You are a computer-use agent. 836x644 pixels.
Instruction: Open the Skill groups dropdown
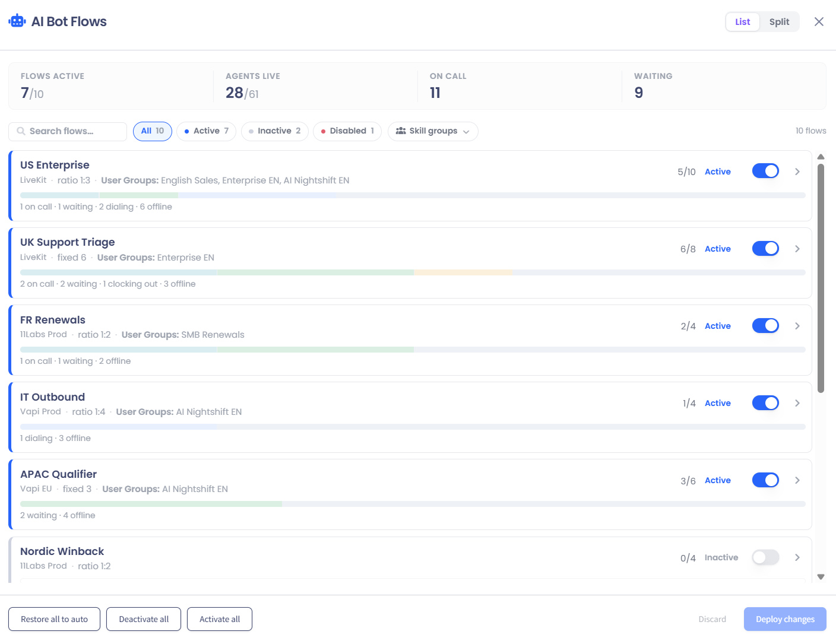tap(433, 131)
